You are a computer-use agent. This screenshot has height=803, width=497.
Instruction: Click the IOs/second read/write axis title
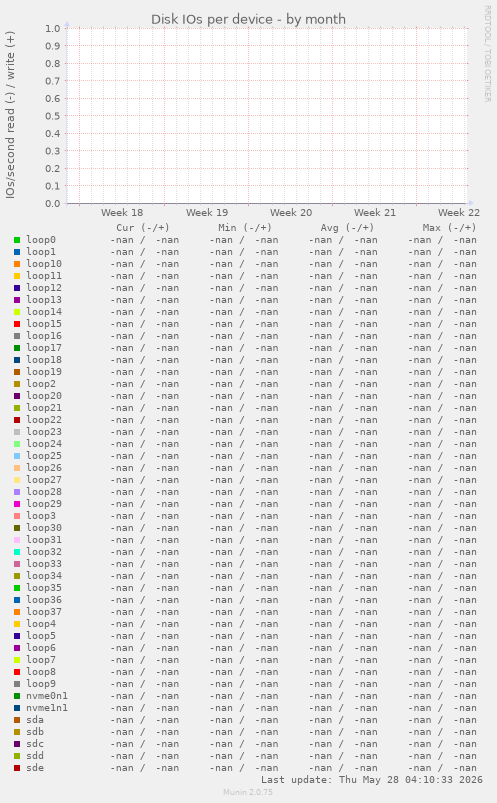tap(10, 115)
